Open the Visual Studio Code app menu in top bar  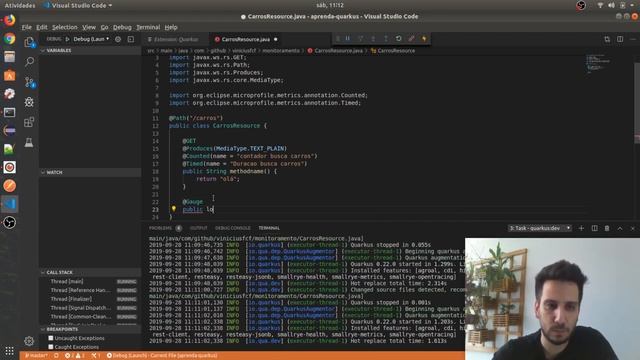pyautogui.click(x=78, y=5)
